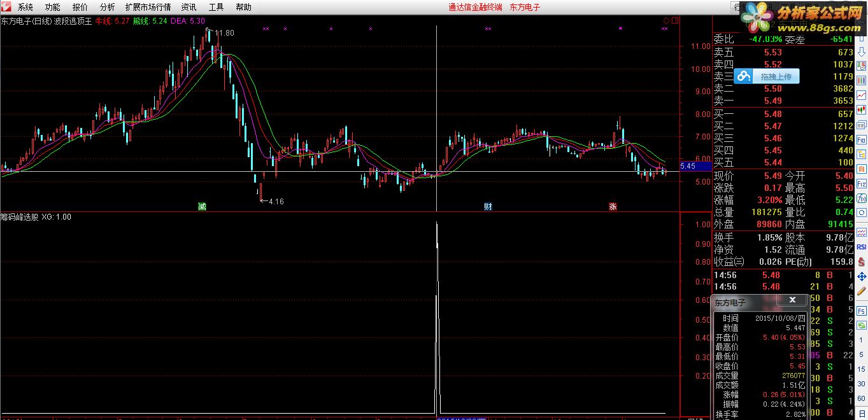Open the 帮助 menu
The image size is (868, 420).
(243, 8)
